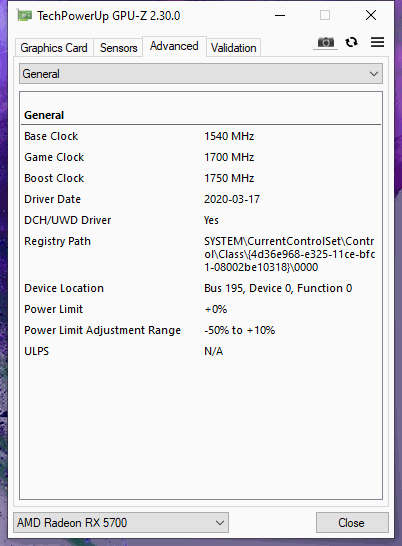Select the Advanced tab
402x546 pixels.
tap(174, 46)
